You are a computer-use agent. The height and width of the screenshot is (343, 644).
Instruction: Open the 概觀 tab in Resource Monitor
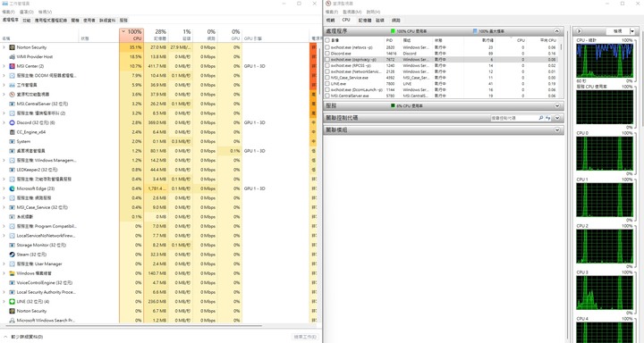pyautogui.click(x=331, y=21)
